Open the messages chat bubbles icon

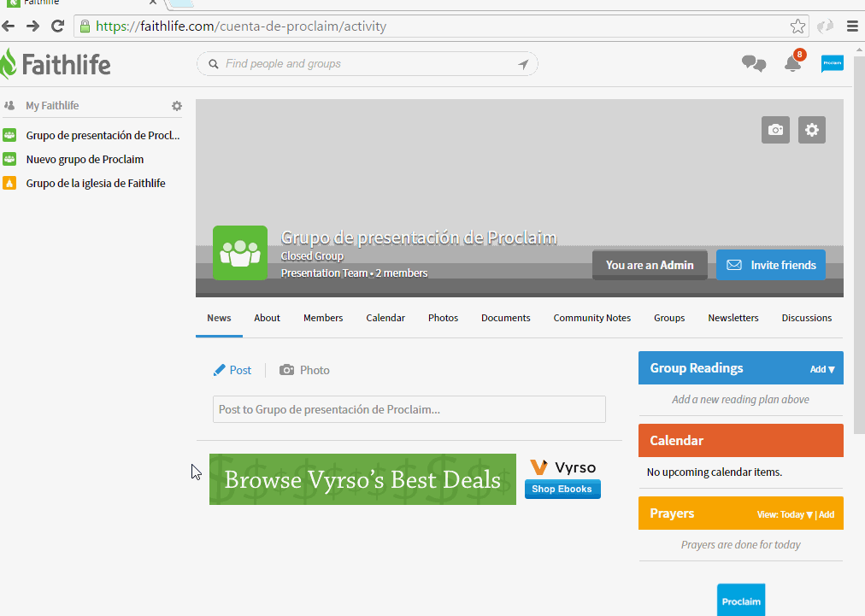pyautogui.click(x=754, y=63)
